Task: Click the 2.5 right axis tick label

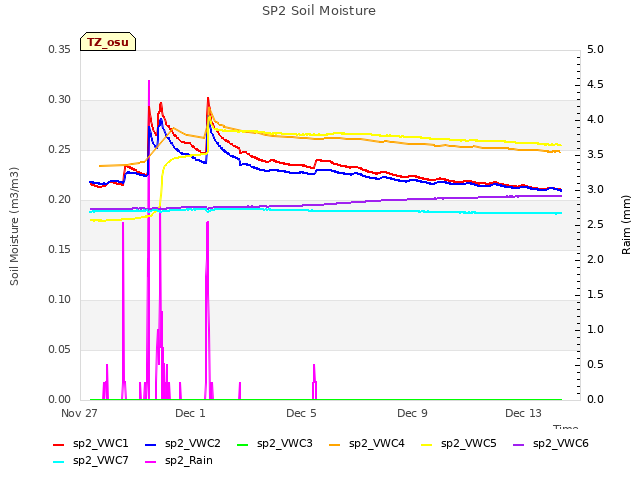Action: tap(595, 224)
